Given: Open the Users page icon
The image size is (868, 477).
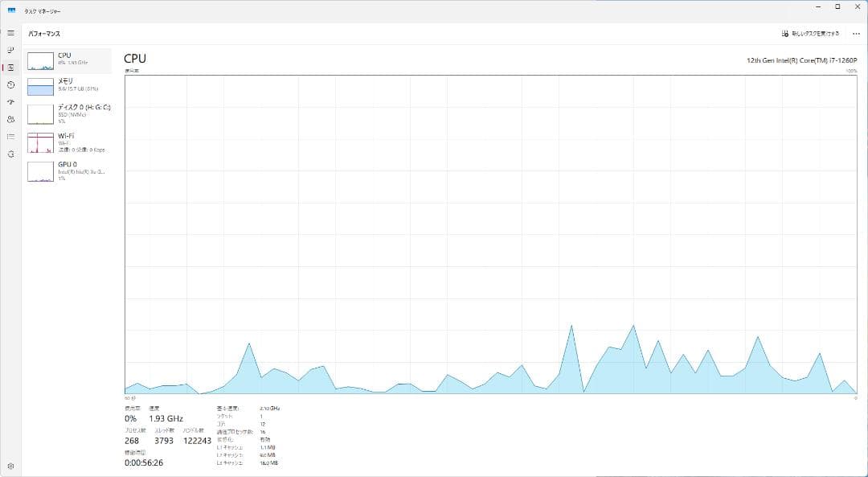Looking at the screenshot, I should [10, 119].
